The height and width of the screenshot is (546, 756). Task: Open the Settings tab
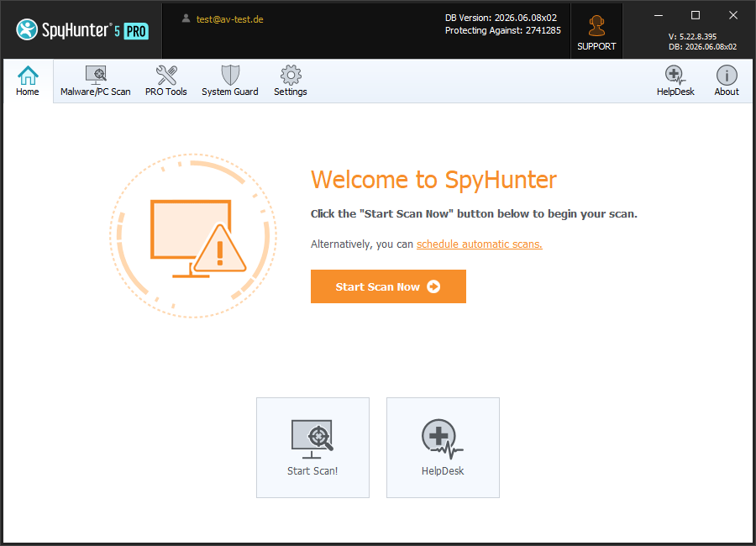coord(291,81)
